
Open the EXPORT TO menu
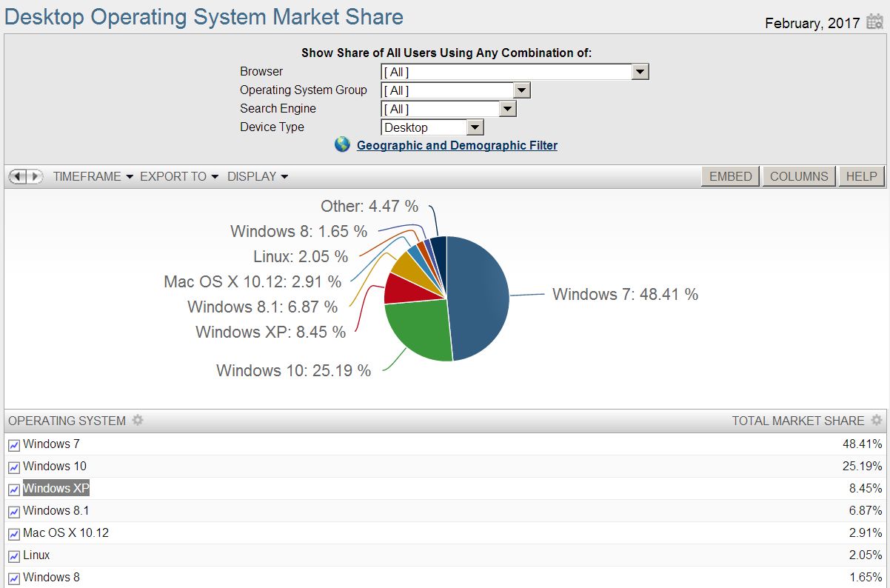173,176
